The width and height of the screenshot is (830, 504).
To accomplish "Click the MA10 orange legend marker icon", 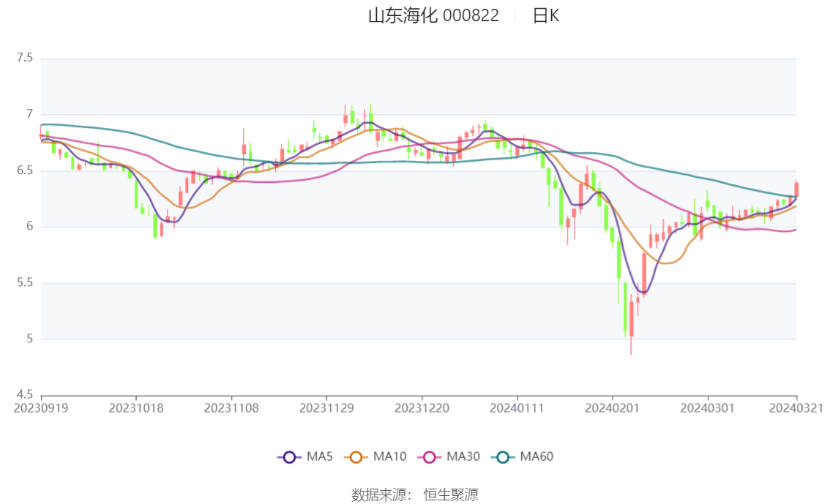I will [356, 457].
